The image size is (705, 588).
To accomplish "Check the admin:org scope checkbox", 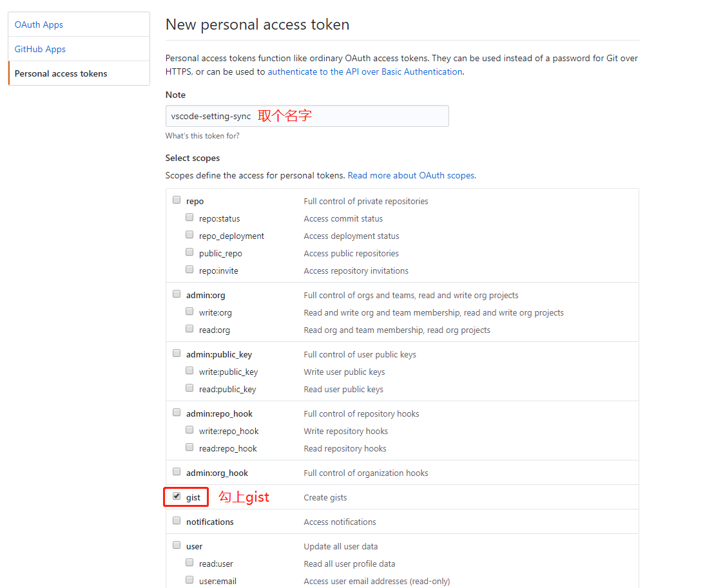I will [177, 294].
